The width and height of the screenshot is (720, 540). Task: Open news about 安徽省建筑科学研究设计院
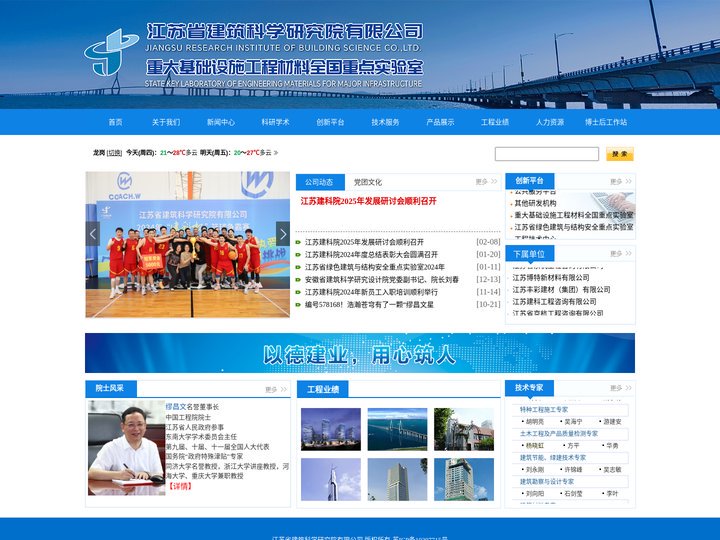[382, 279]
